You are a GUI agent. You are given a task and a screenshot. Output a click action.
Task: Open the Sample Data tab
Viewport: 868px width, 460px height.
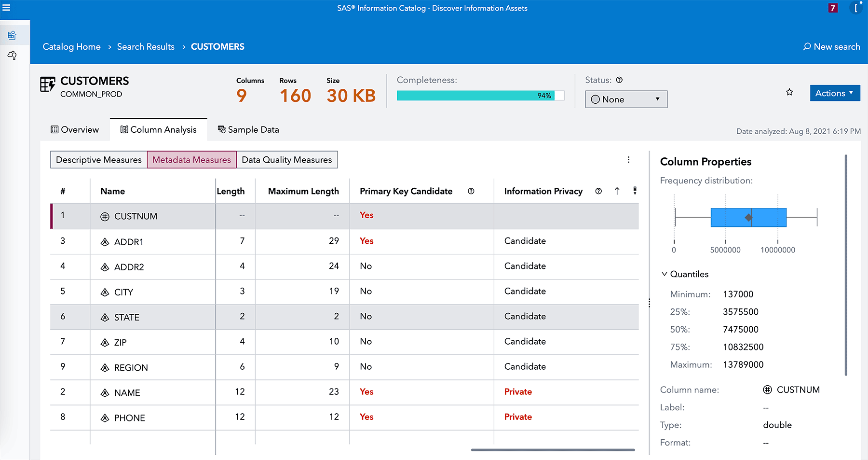point(248,129)
